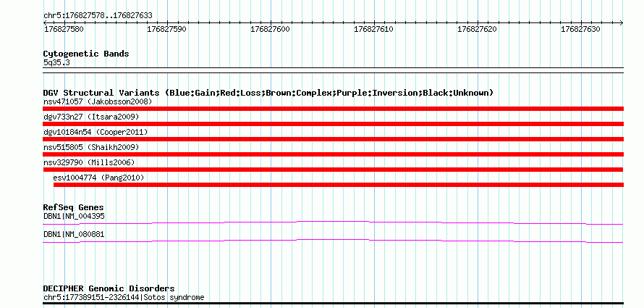Click ruler position 176827610
The height and width of the screenshot is (308, 644).
click(373, 29)
